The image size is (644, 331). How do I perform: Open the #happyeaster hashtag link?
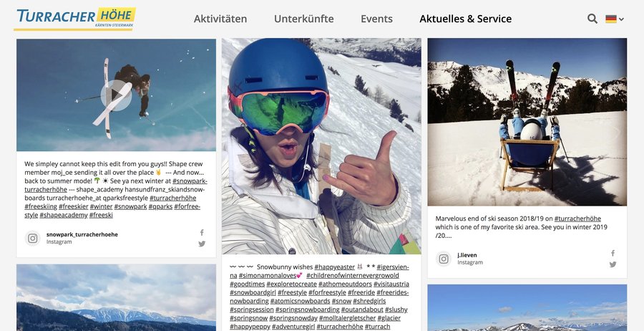(x=334, y=267)
